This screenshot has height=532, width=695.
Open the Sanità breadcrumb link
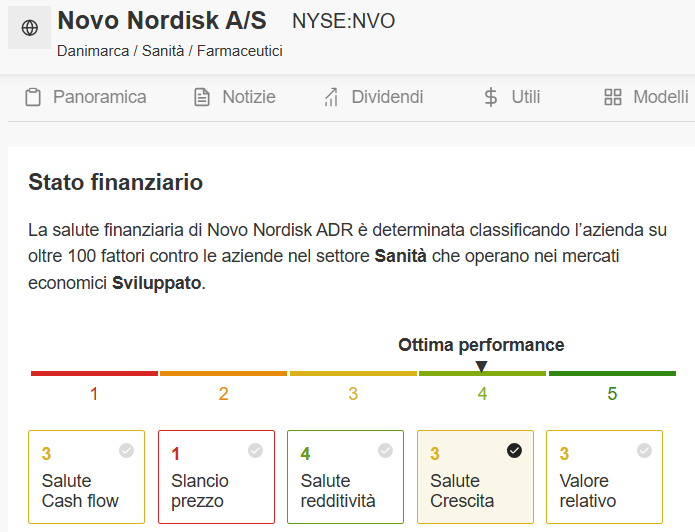tap(163, 51)
